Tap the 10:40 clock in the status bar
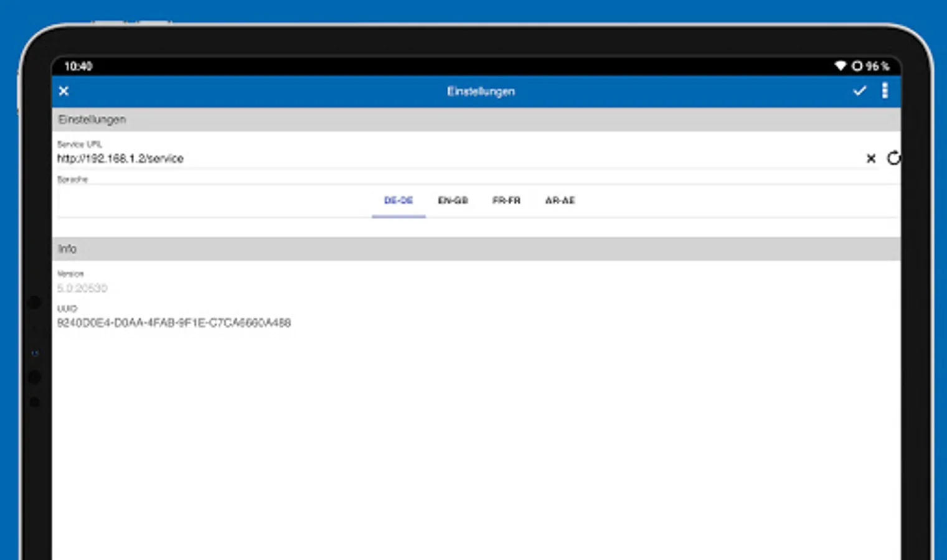The image size is (947, 560). point(78,66)
